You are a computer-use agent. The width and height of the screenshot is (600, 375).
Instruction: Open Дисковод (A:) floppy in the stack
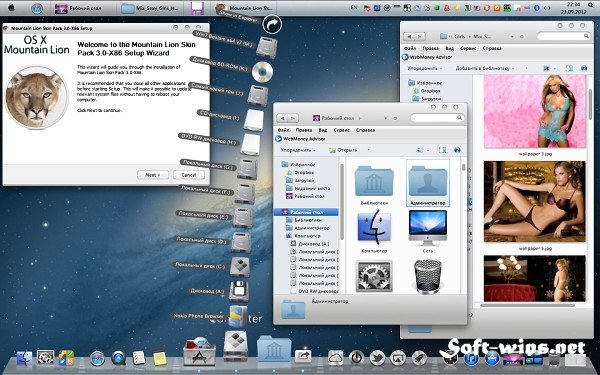[x=239, y=291]
